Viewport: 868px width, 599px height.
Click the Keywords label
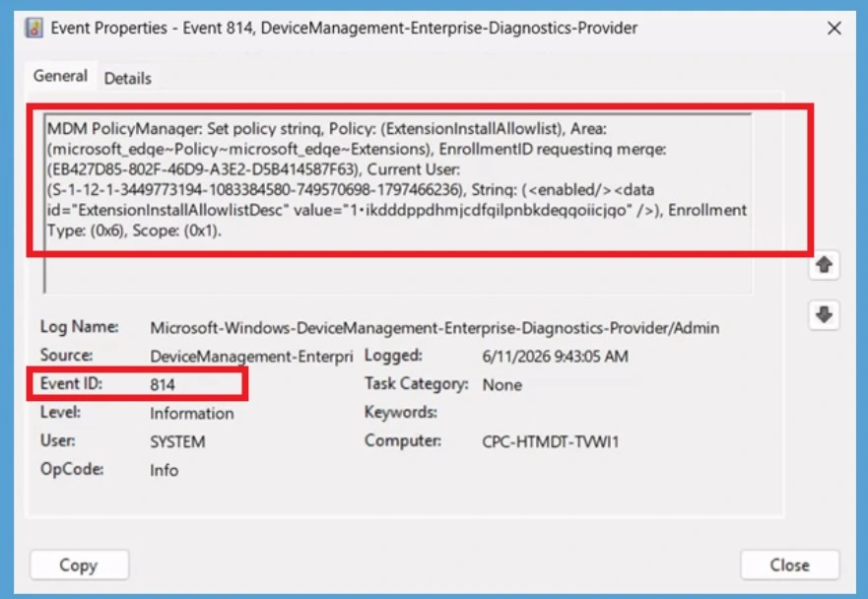coord(400,412)
